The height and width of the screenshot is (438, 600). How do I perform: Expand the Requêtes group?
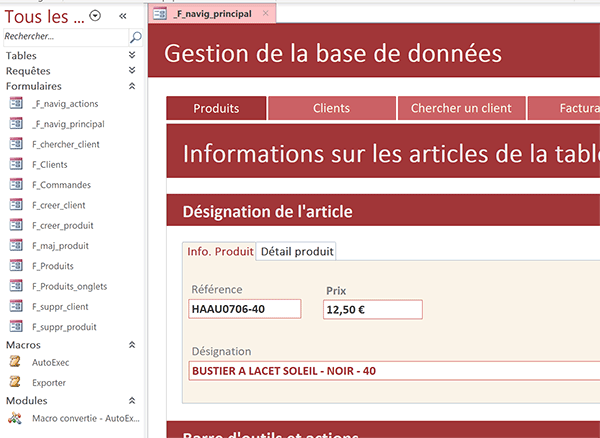(132, 70)
